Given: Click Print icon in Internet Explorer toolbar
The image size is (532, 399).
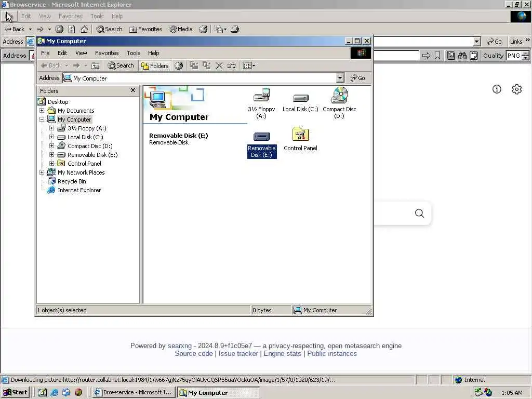Looking at the screenshot, I should click(235, 29).
